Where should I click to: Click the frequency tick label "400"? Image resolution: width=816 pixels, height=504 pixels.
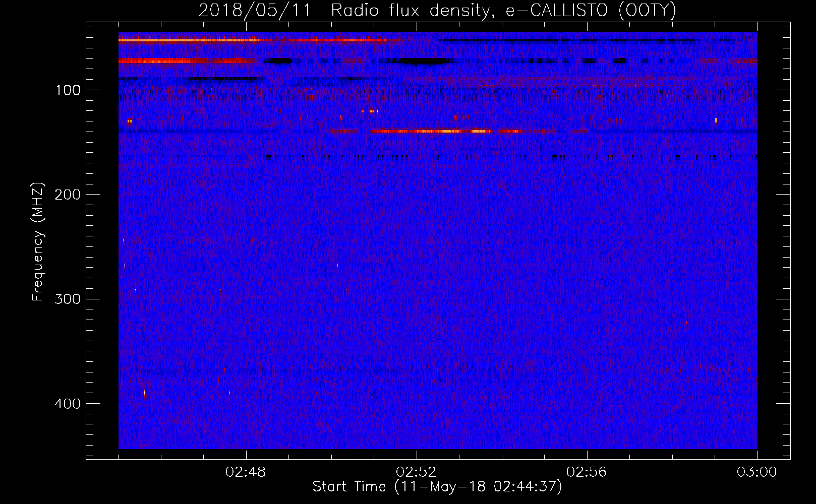coord(68,404)
